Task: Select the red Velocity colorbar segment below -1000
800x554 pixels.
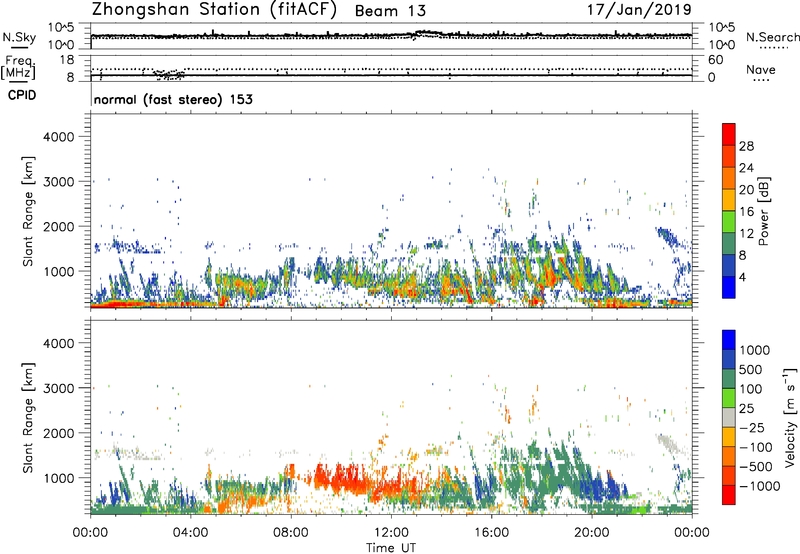Action: pyautogui.click(x=729, y=495)
